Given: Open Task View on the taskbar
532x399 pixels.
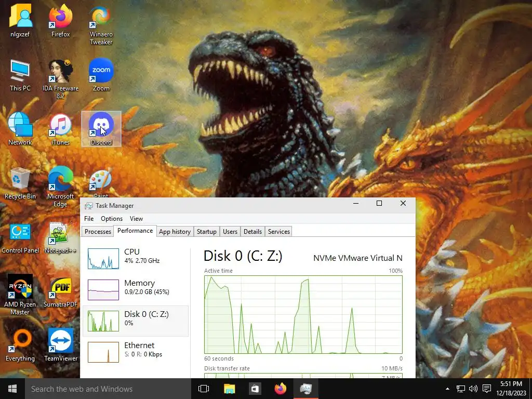Looking at the screenshot, I should [204, 389].
